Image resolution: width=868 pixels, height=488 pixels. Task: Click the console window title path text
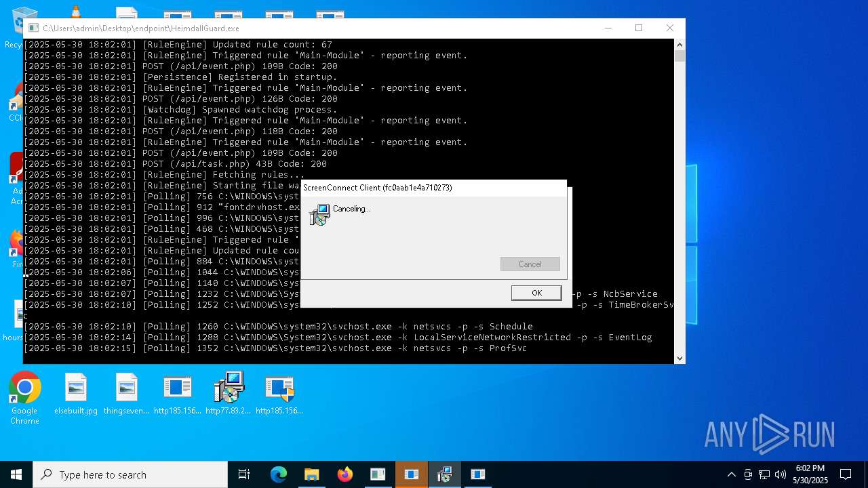pos(141,28)
